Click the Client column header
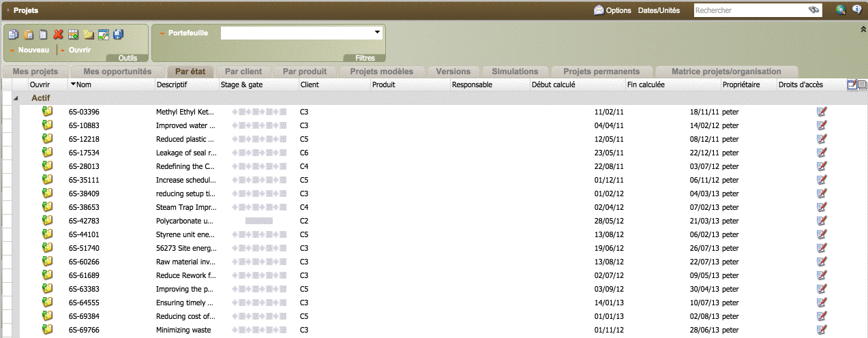The height and width of the screenshot is (338, 868). pyautogui.click(x=334, y=84)
